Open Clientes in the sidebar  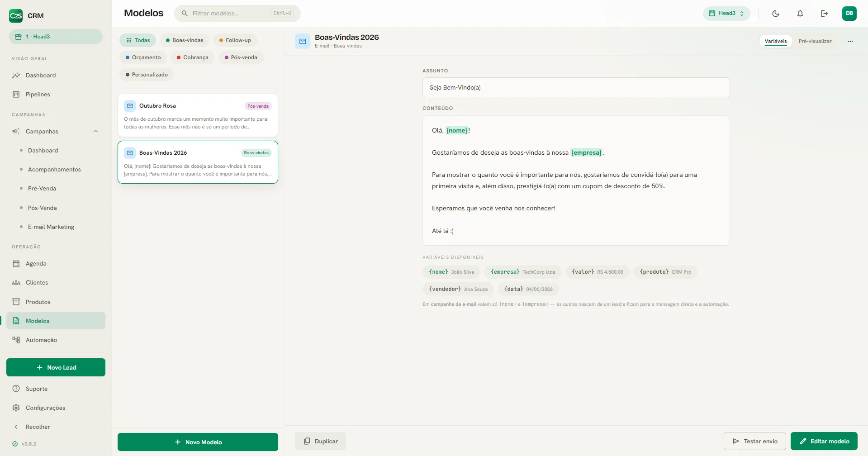pos(56,283)
